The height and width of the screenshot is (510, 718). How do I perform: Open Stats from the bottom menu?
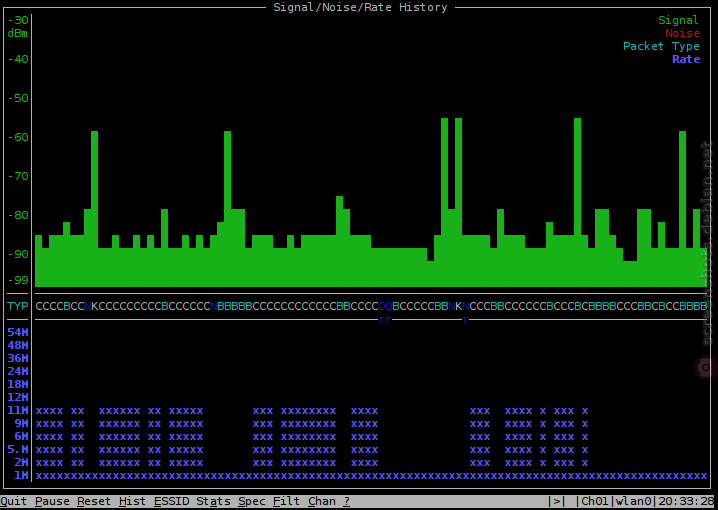pos(213,501)
